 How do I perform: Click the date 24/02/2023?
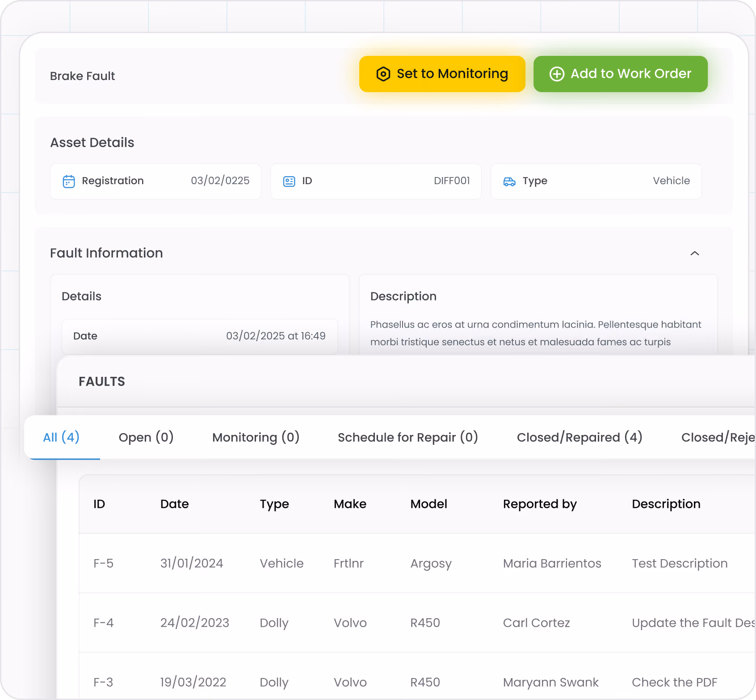(194, 623)
